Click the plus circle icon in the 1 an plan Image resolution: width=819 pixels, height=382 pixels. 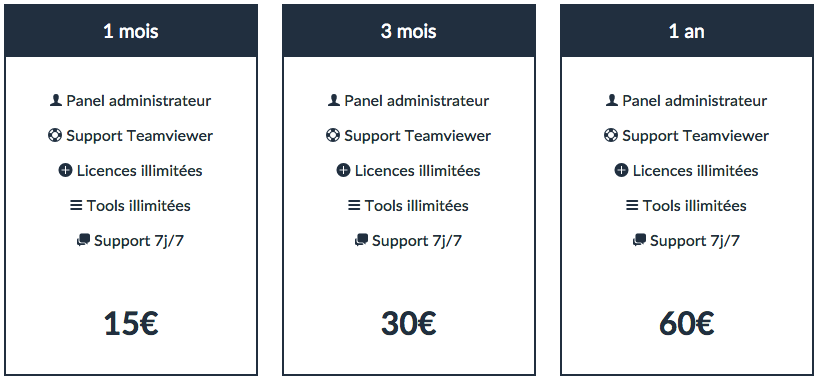point(621,170)
